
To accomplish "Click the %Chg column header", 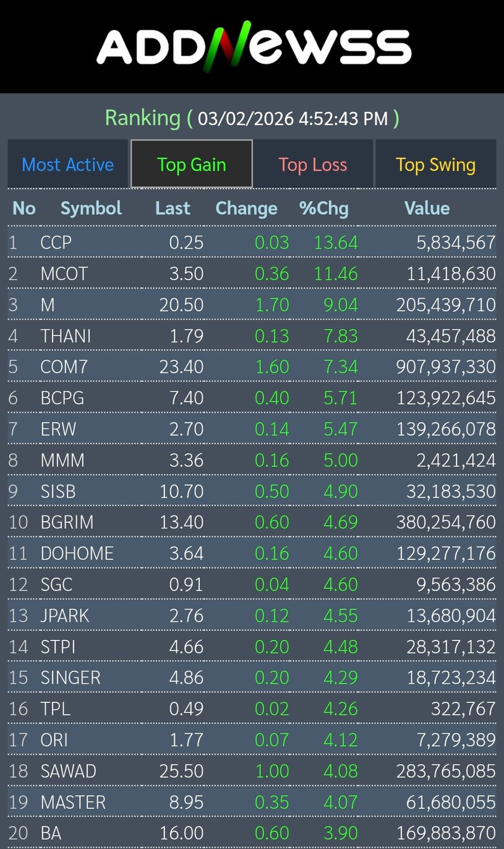I will [x=324, y=209].
